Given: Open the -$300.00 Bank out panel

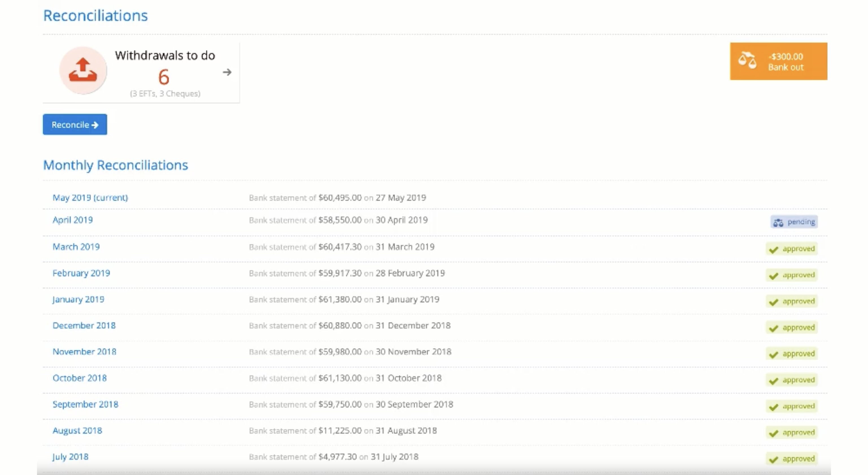Looking at the screenshot, I should pyautogui.click(x=778, y=61).
